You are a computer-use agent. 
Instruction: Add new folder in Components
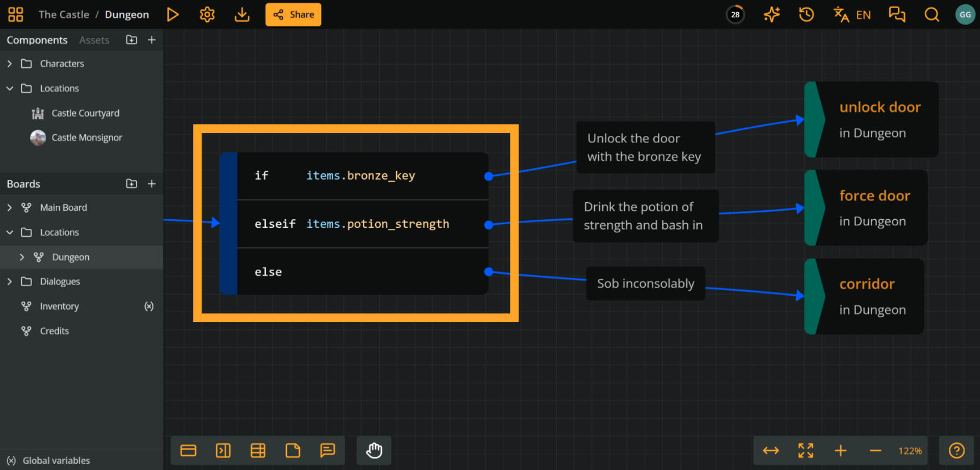[132, 40]
